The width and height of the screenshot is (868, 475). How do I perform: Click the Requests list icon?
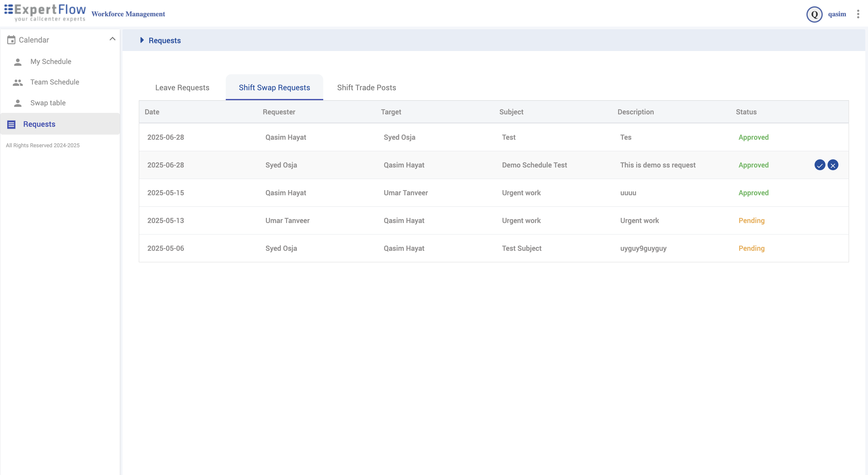click(11, 124)
